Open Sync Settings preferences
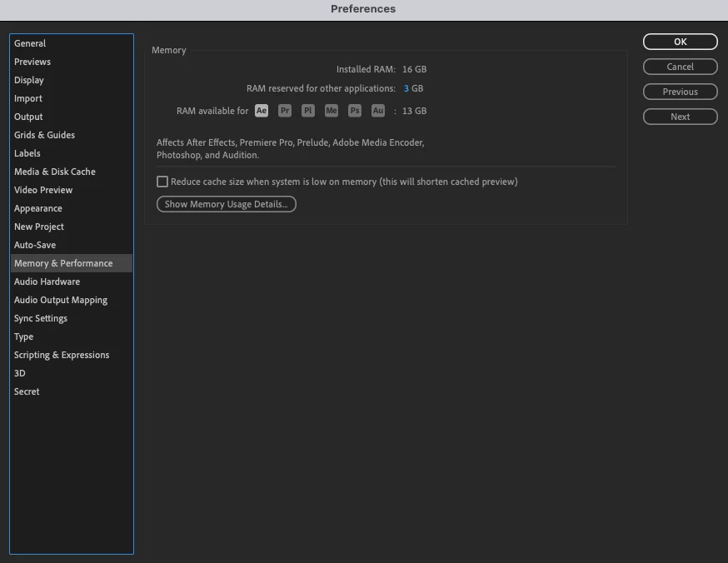Viewport: 728px width, 563px height. (72, 318)
